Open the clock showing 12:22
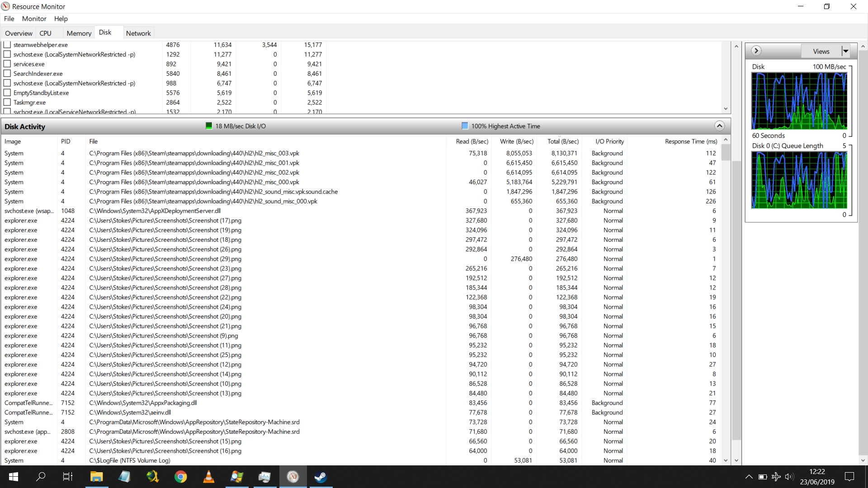868x488 pixels. (x=817, y=477)
